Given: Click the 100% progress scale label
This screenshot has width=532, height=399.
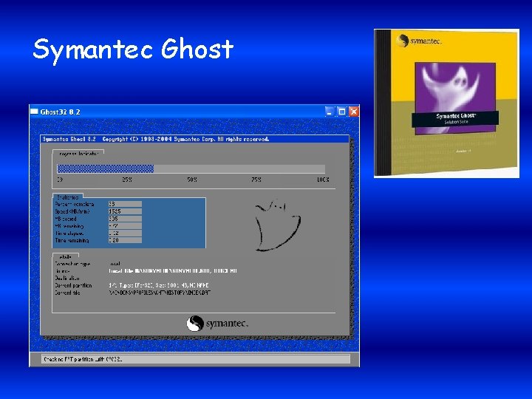Looking at the screenshot, I should tap(323, 180).
